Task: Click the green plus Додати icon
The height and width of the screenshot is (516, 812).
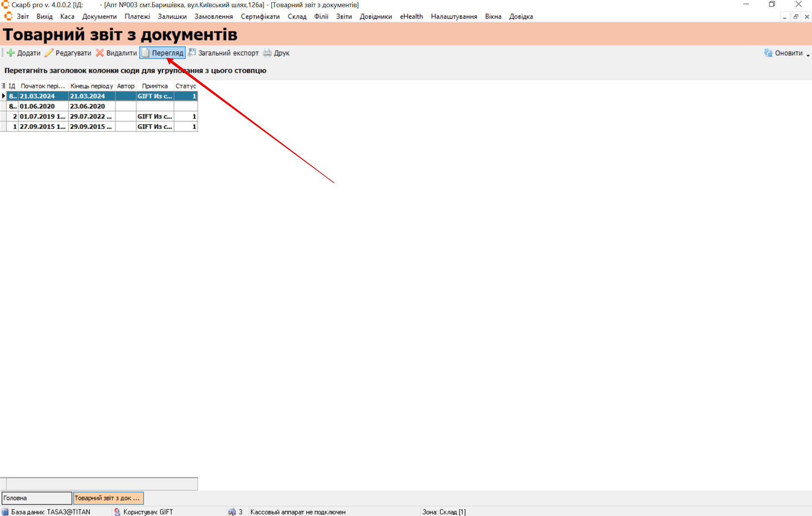Action: (11, 53)
